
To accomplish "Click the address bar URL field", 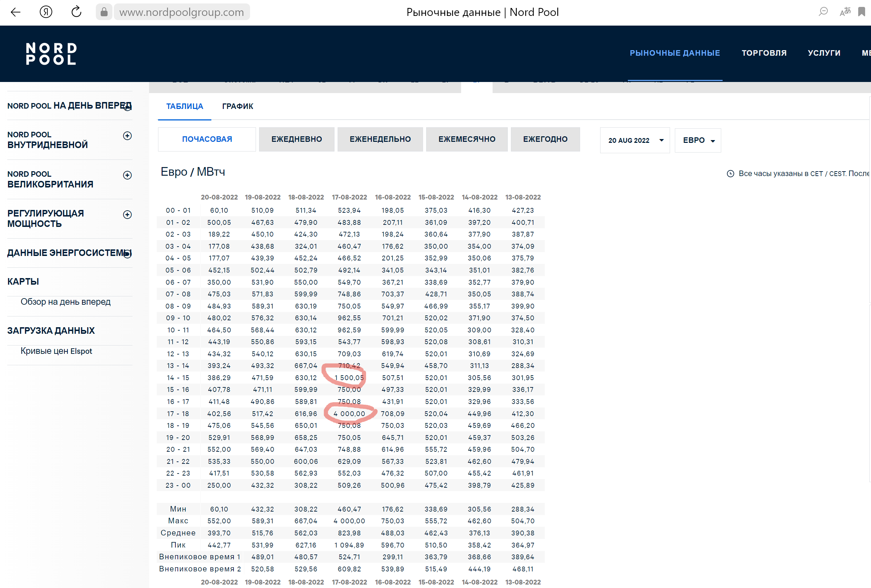I will tap(181, 12).
